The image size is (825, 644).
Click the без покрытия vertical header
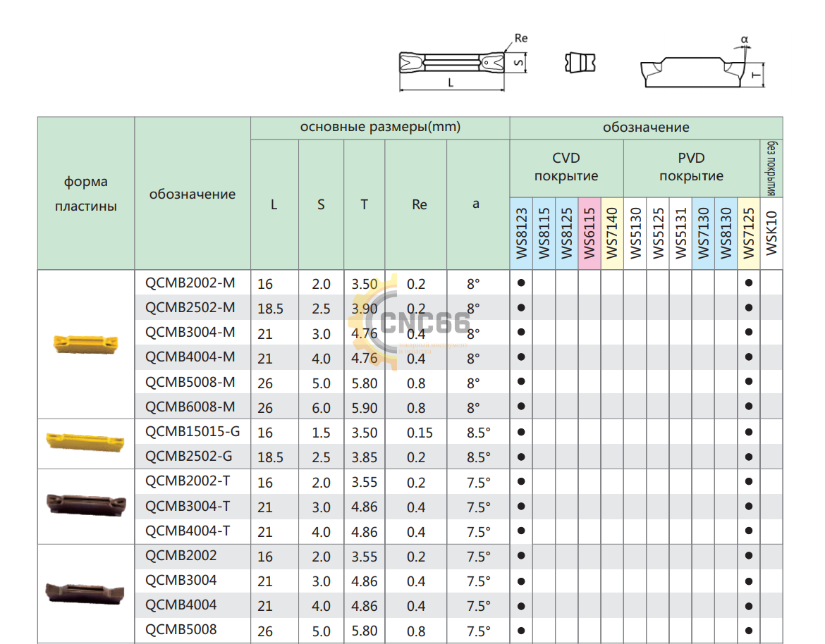click(771, 168)
